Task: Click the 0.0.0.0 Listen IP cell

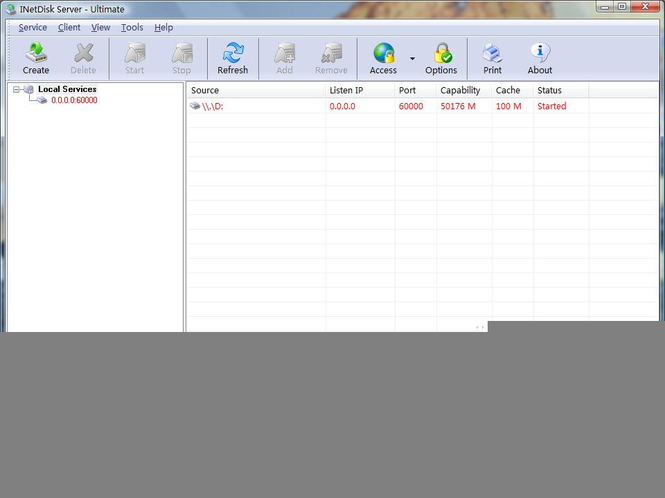Action: point(342,106)
